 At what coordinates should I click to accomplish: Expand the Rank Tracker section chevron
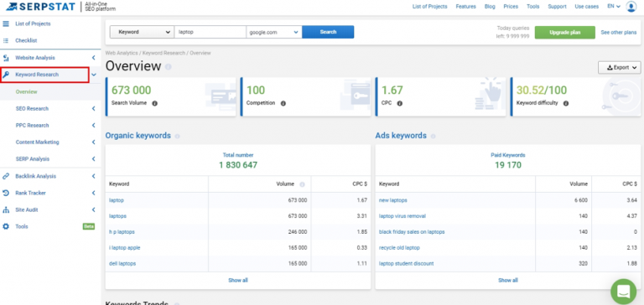pyautogui.click(x=94, y=193)
